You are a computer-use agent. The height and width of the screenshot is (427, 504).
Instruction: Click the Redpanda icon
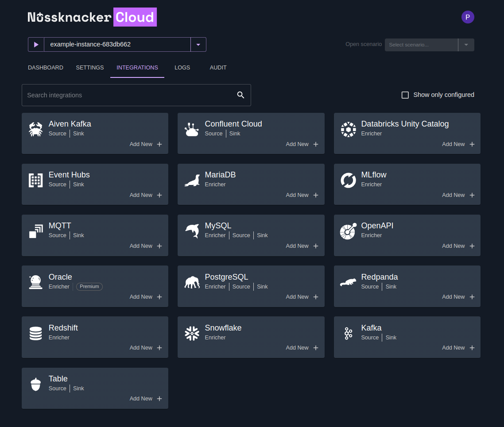348,282
